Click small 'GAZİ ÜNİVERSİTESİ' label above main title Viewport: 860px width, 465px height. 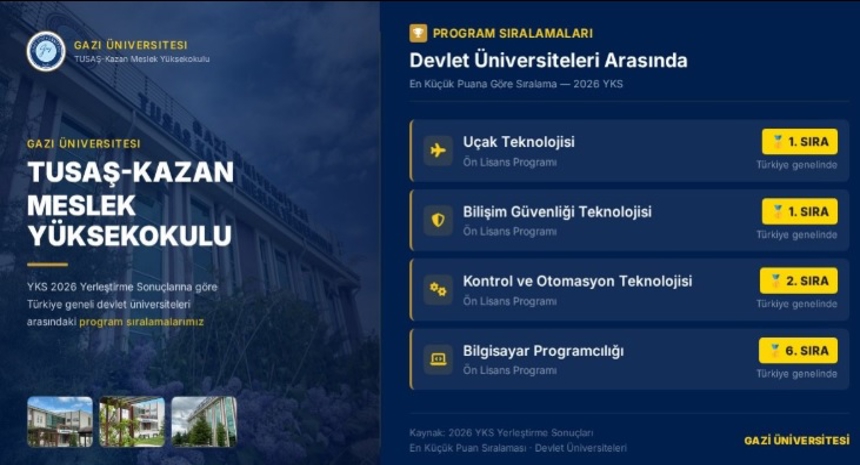[x=84, y=144]
